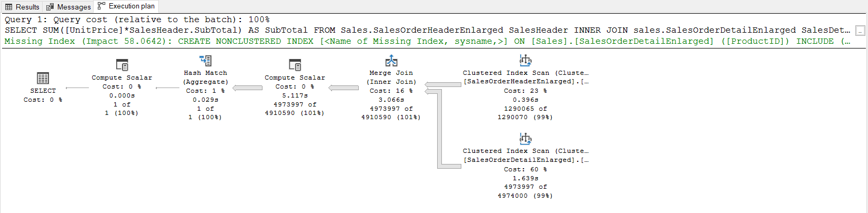
Task: Click the thin arrow leaving Hash Match
Action: pyautogui.click(x=167, y=88)
